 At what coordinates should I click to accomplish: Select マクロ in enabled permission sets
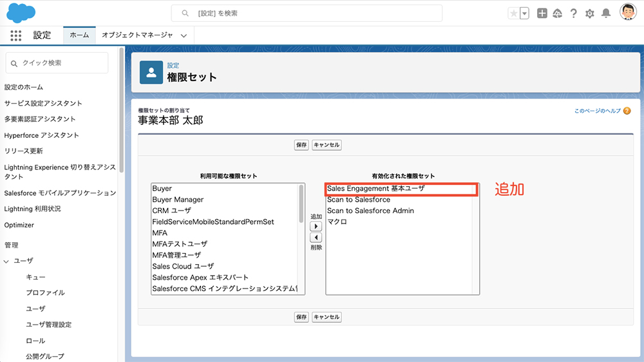tap(337, 222)
